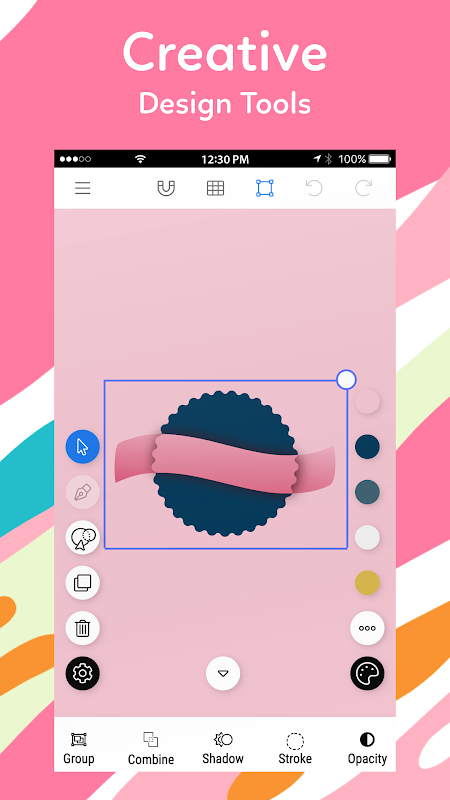Click the undo arrow

(x=314, y=188)
